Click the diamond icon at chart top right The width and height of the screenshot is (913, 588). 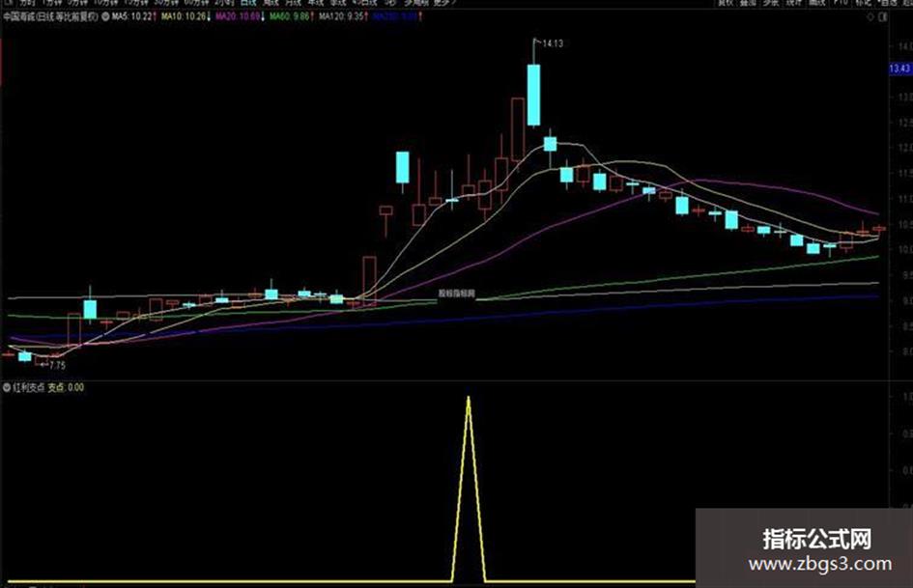pos(870,17)
